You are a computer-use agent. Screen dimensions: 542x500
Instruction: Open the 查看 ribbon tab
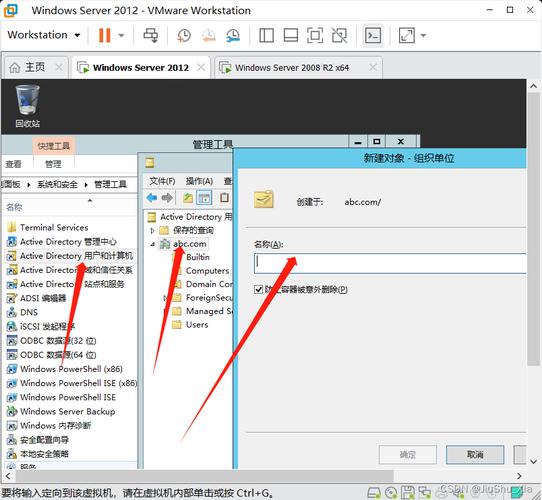tap(13, 164)
